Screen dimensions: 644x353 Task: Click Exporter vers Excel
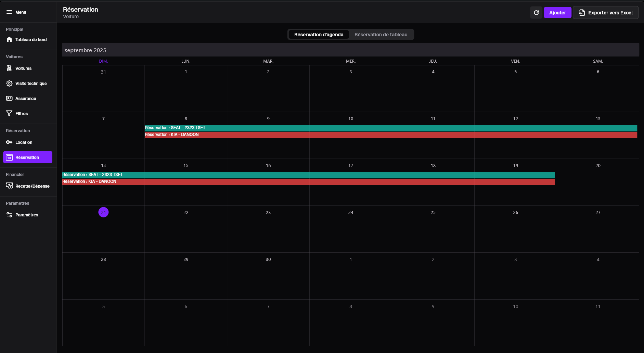605,12
